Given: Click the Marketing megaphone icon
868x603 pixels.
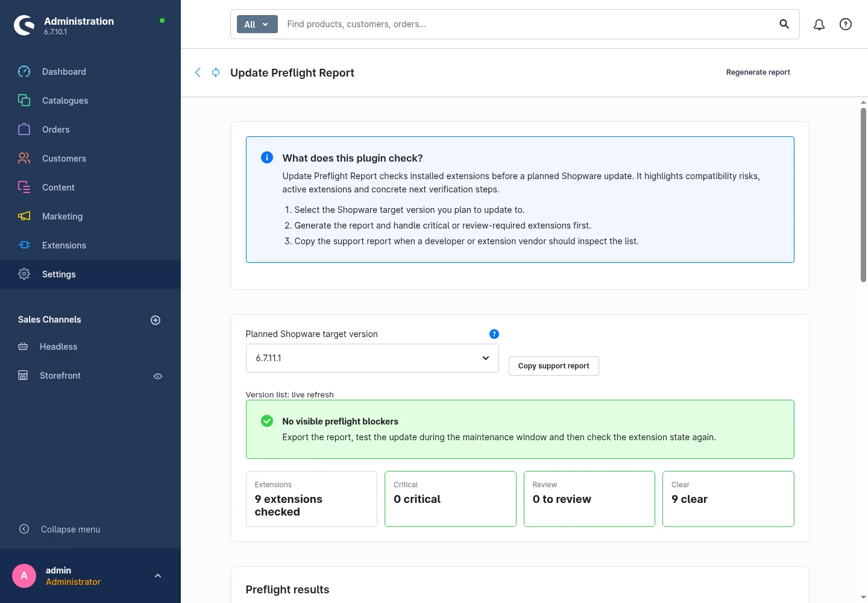Looking at the screenshot, I should click(x=24, y=216).
